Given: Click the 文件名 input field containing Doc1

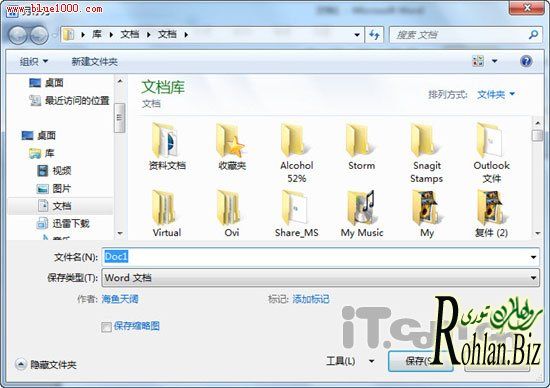Looking at the screenshot, I should [x=321, y=257].
